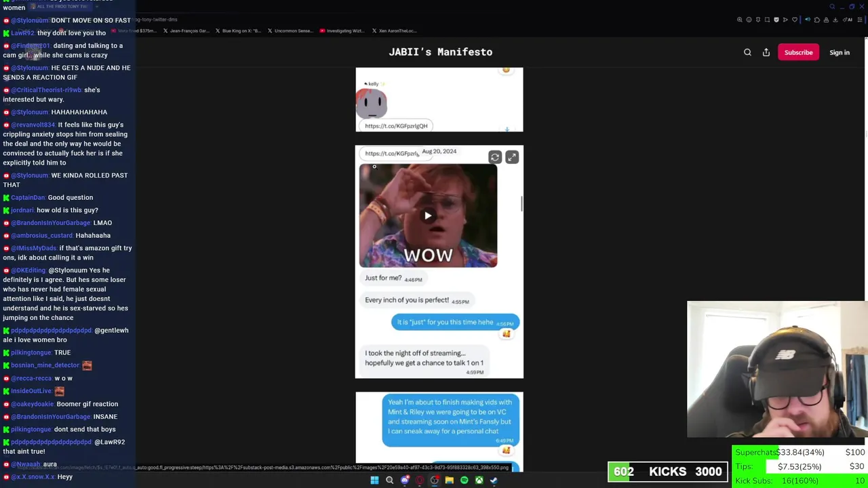Open the Uncommon Sense bookmark
The image size is (868, 488).
click(x=290, y=30)
